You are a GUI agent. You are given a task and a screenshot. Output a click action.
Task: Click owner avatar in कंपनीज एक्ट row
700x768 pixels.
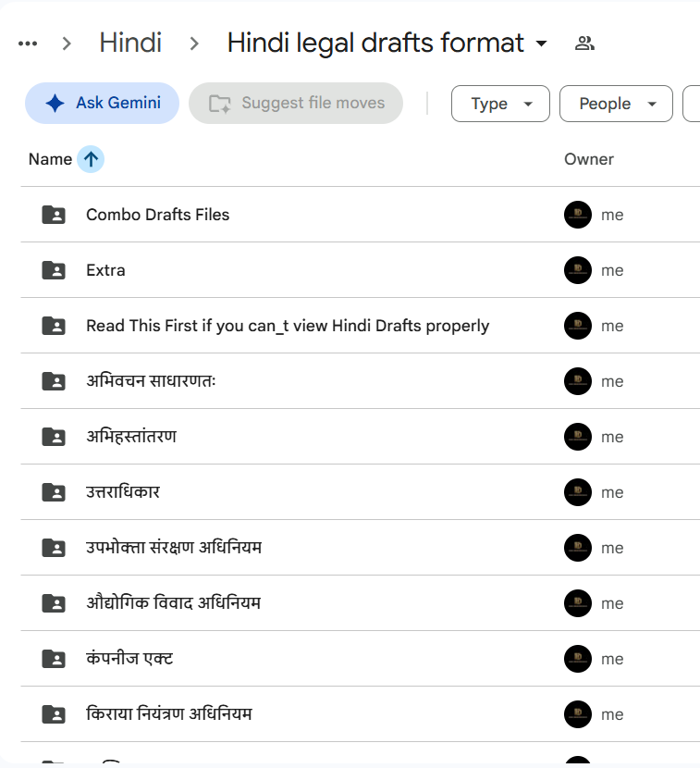tap(578, 659)
